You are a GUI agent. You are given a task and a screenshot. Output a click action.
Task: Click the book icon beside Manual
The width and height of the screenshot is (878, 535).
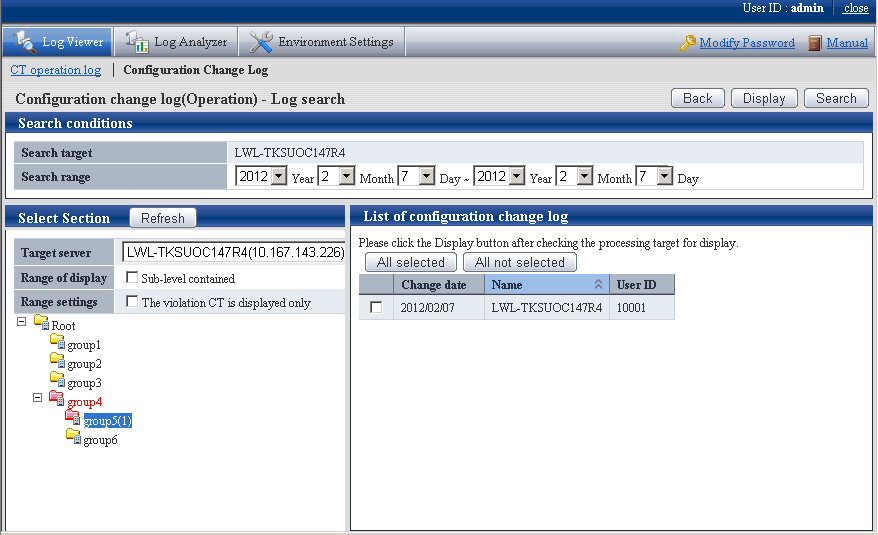(x=815, y=43)
